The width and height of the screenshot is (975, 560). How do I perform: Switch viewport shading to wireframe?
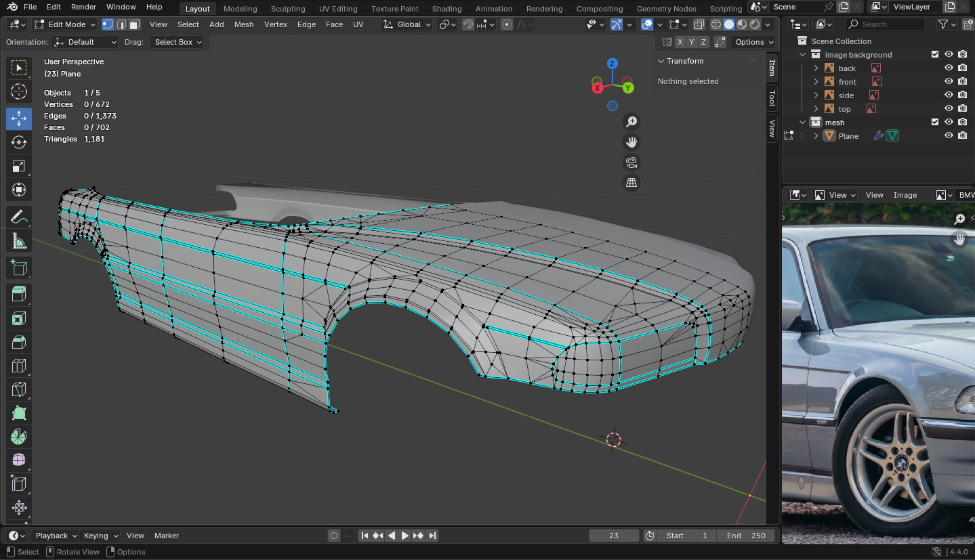pos(716,24)
